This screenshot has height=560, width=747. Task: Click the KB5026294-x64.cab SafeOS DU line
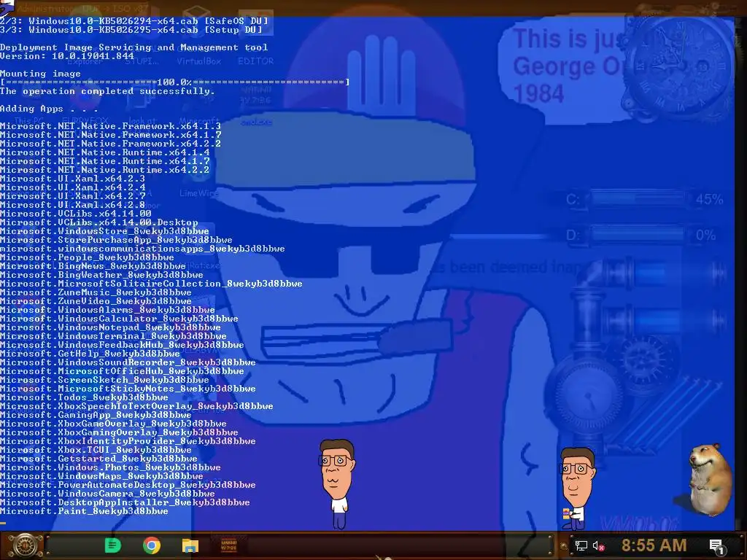coord(134,21)
